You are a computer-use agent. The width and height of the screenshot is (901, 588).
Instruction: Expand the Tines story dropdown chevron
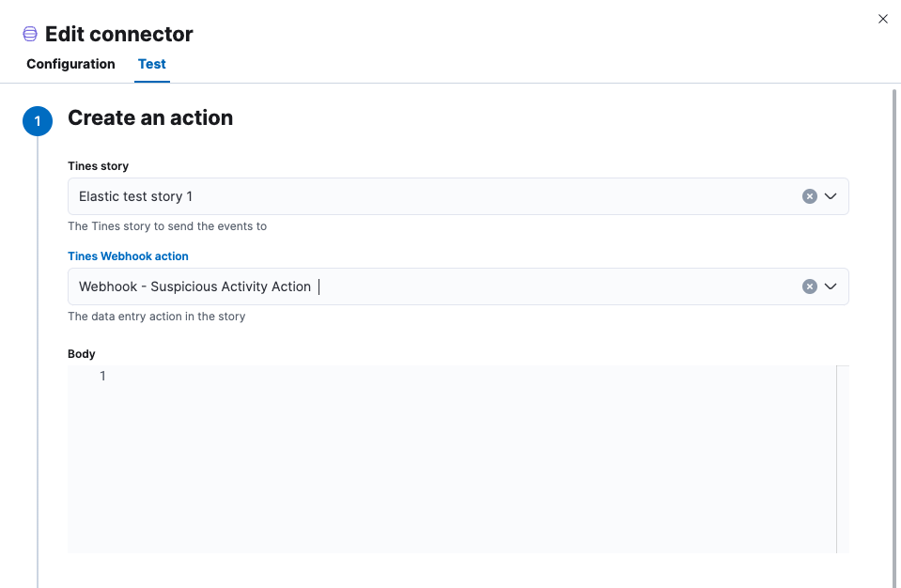(831, 196)
